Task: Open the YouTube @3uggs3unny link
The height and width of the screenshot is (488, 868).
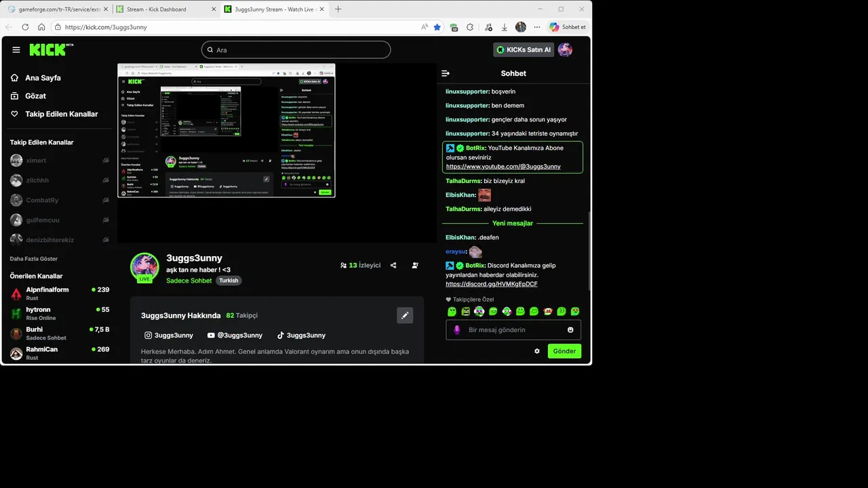Action: pyautogui.click(x=235, y=335)
